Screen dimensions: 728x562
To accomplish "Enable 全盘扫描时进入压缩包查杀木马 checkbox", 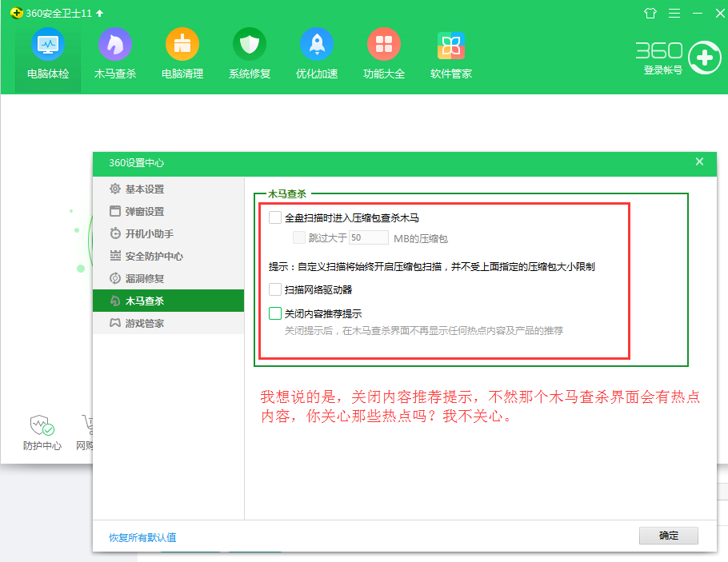I will click(275, 217).
